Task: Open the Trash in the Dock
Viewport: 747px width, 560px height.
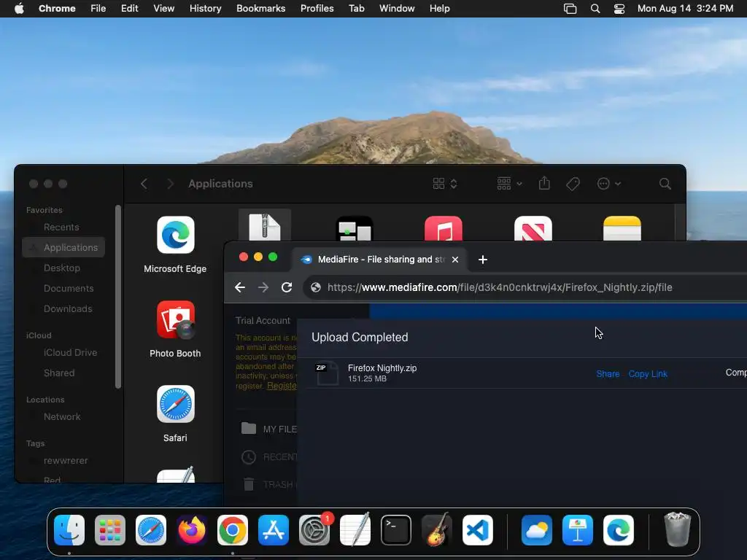Action: tap(677, 530)
